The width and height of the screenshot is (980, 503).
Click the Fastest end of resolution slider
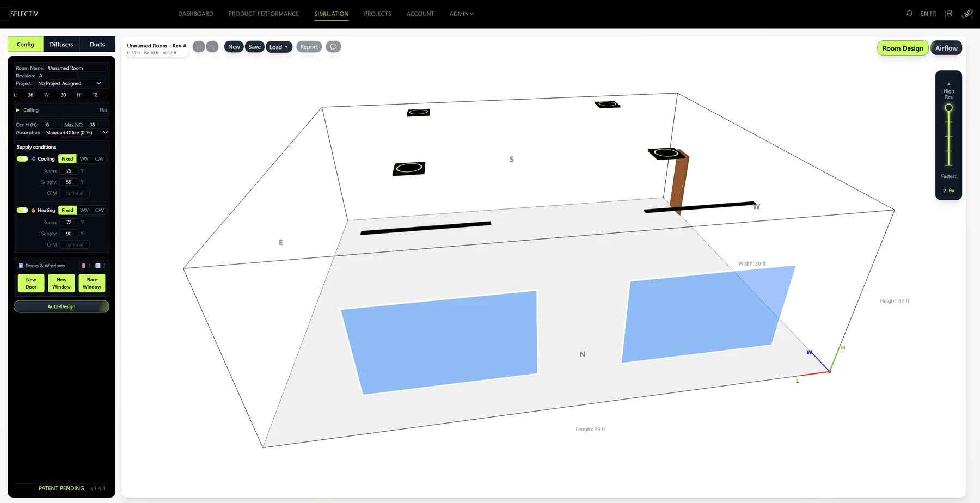pos(948,176)
